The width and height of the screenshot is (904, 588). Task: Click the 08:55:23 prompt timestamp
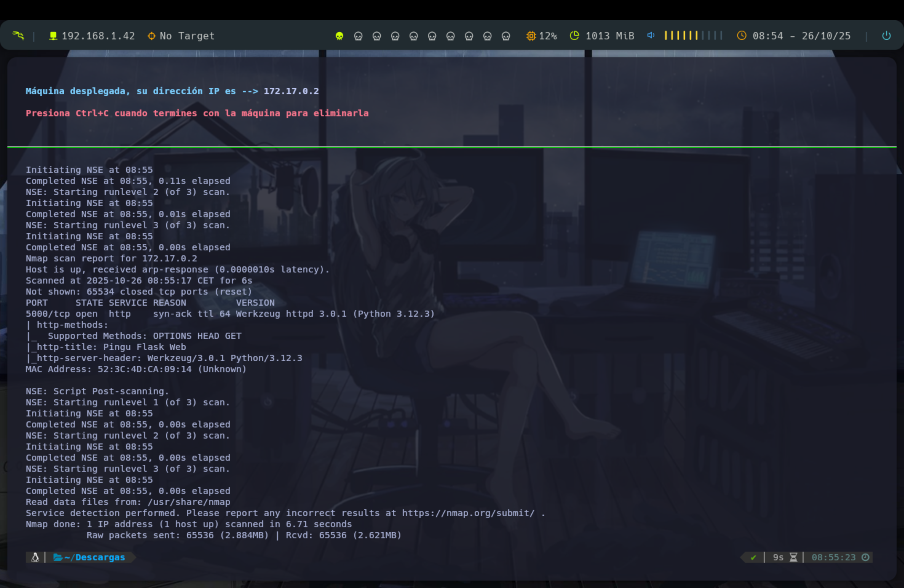[x=833, y=557]
